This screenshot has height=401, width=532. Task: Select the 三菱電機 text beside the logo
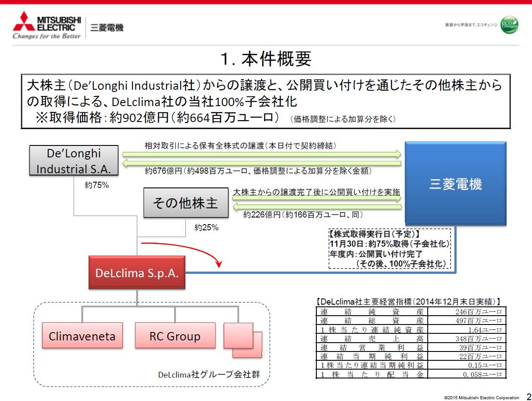[x=106, y=28]
